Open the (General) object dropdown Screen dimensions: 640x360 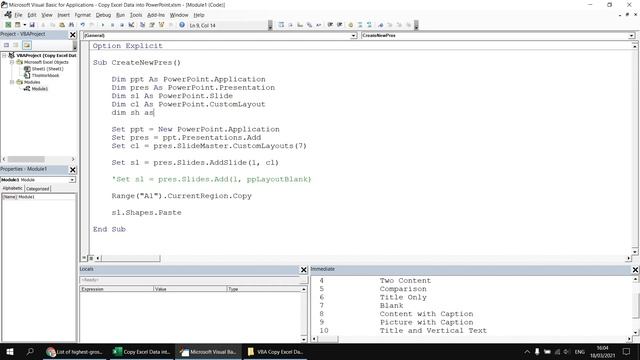(353, 36)
